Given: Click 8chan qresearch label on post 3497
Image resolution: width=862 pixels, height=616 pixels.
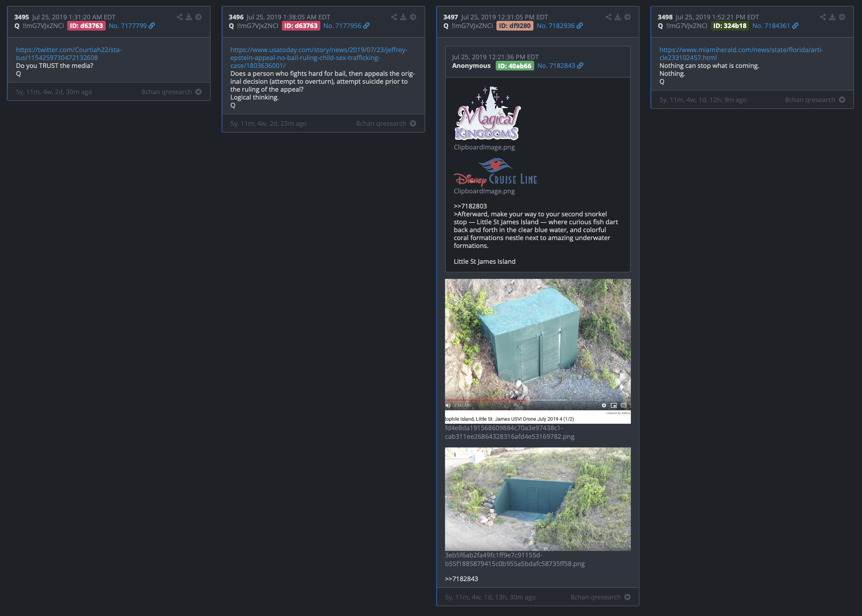Looking at the screenshot, I should (x=596, y=597).
